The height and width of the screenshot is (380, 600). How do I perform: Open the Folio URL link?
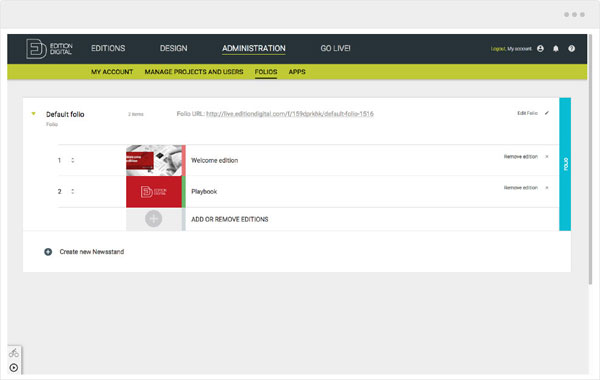coord(290,114)
